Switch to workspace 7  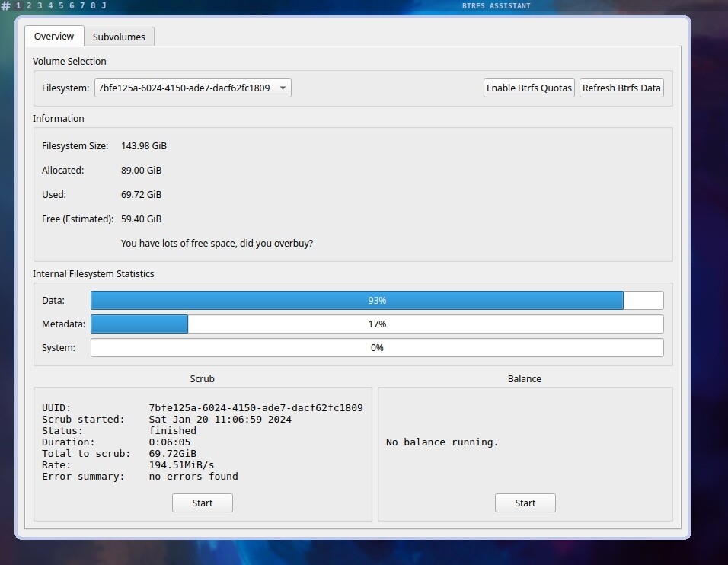(x=82, y=5)
